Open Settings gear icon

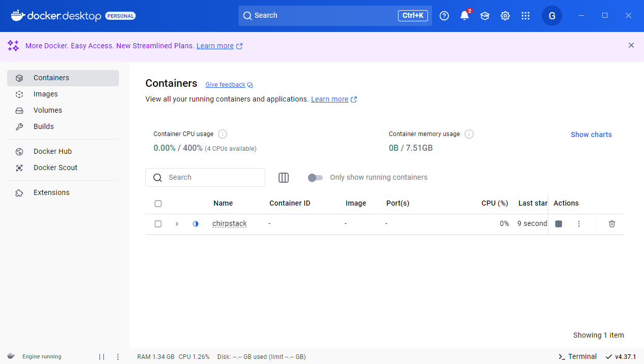pyautogui.click(x=505, y=16)
